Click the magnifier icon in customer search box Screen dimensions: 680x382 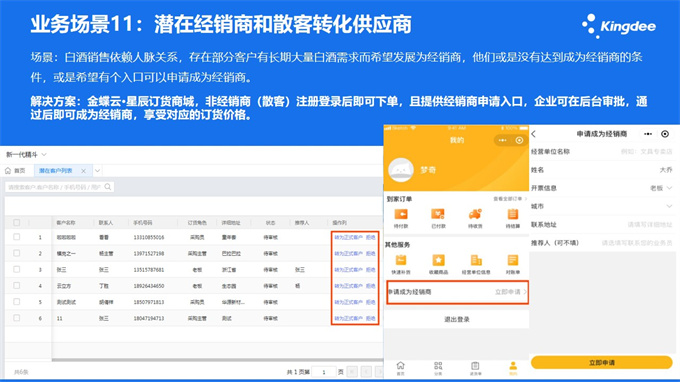[108, 187]
